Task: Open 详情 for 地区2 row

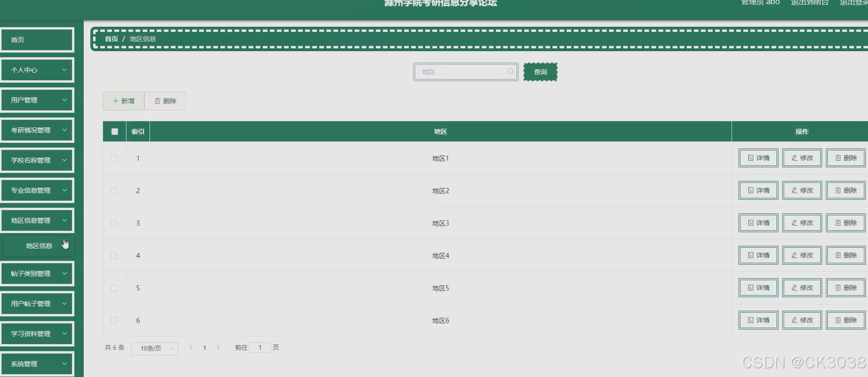Action: point(758,190)
